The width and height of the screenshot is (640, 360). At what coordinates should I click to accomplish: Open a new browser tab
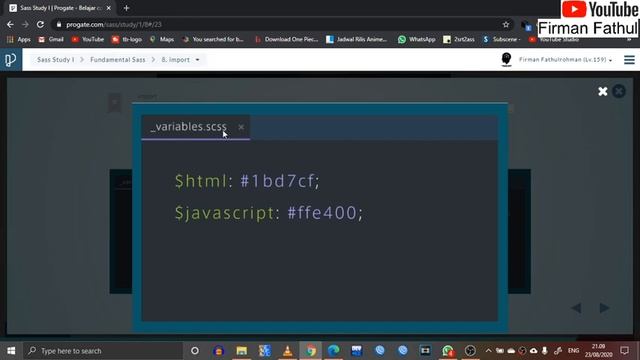126,8
